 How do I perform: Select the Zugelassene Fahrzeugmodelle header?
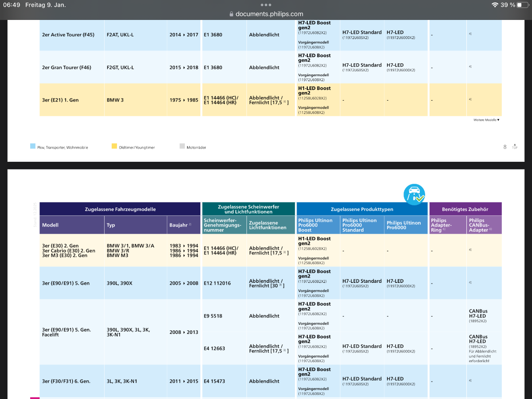120,209
